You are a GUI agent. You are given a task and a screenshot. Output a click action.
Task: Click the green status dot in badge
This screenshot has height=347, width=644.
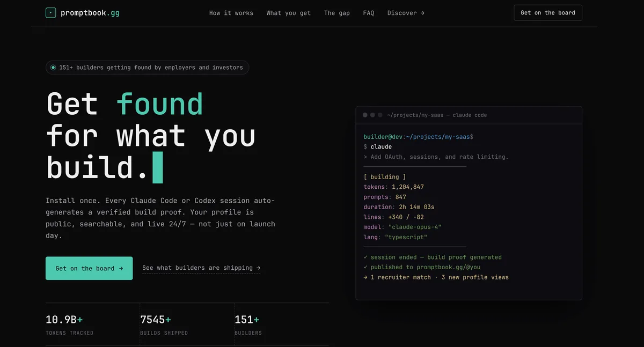[x=53, y=68]
